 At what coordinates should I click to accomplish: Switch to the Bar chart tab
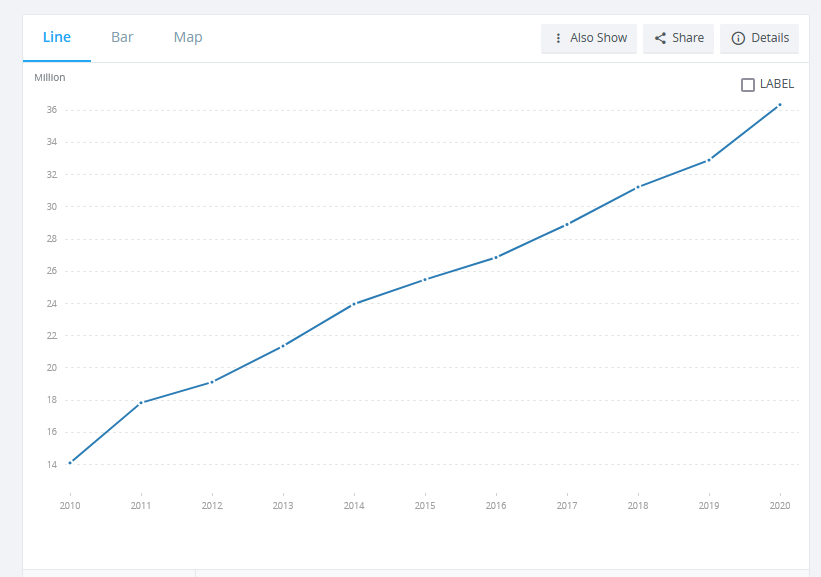(x=122, y=37)
